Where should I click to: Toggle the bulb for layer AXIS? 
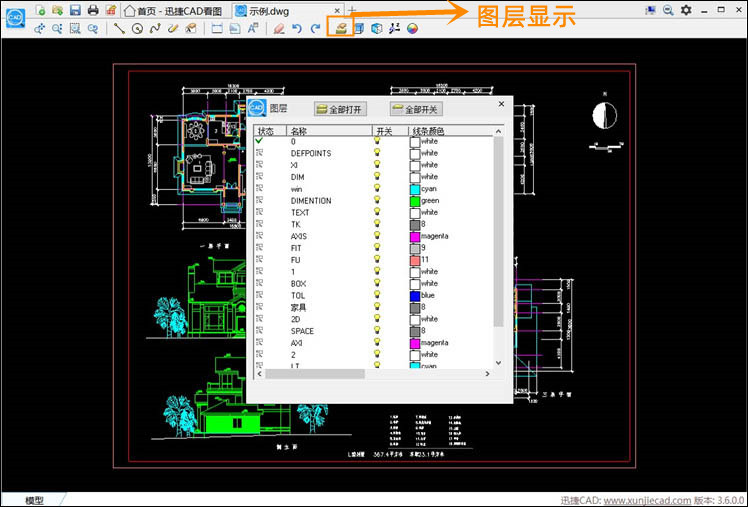pyautogui.click(x=377, y=235)
